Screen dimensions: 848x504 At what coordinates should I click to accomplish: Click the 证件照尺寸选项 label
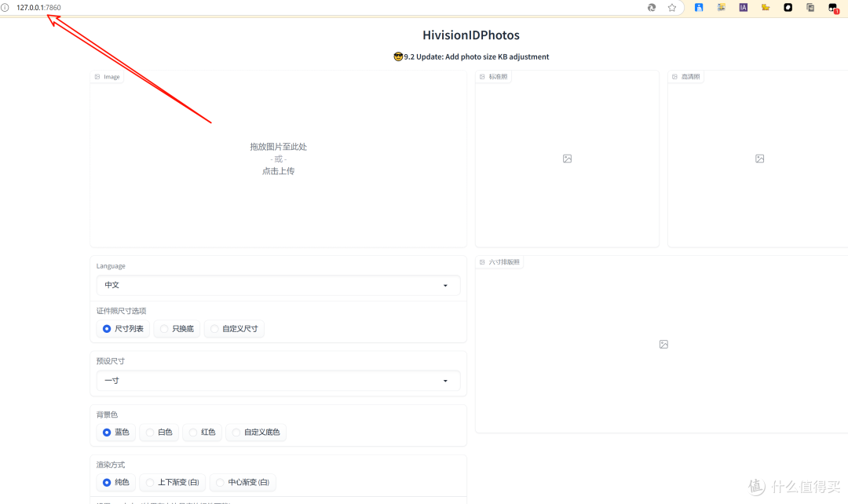coord(121,311)
